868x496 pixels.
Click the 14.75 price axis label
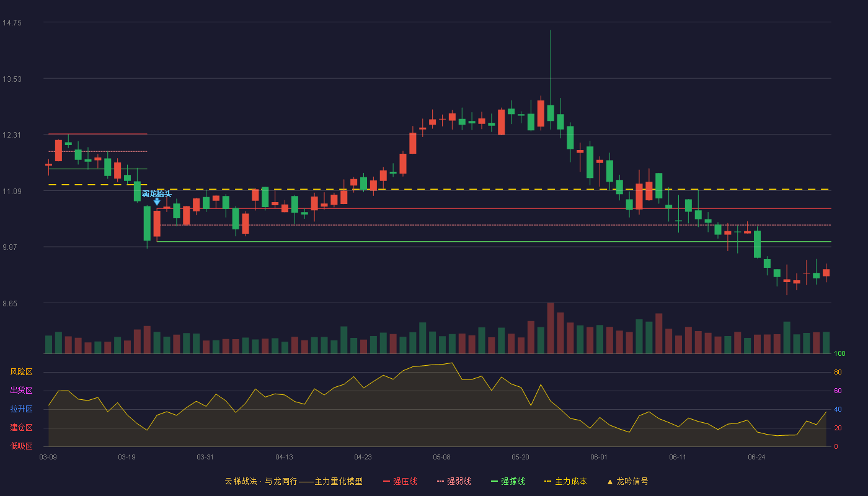click(12, 23)
